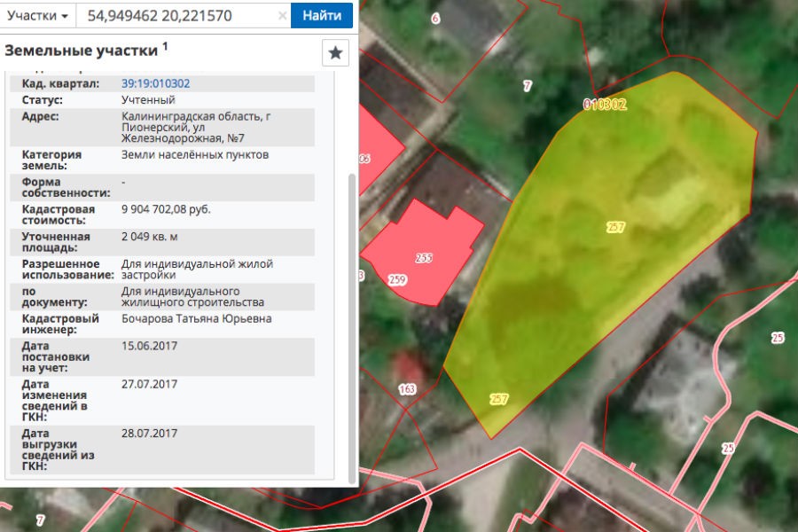
Task: Click the info panel vertical scrollbar
Action: pos(352,328)
